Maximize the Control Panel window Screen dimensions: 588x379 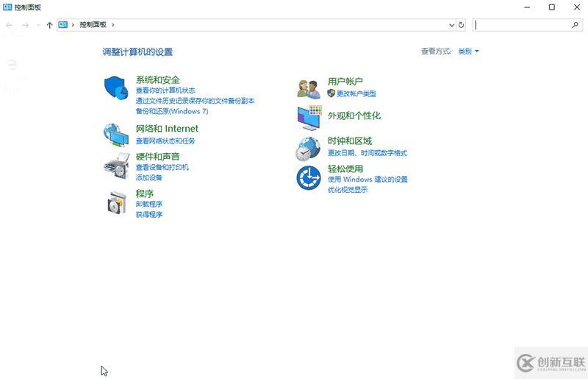coord(552,7)
